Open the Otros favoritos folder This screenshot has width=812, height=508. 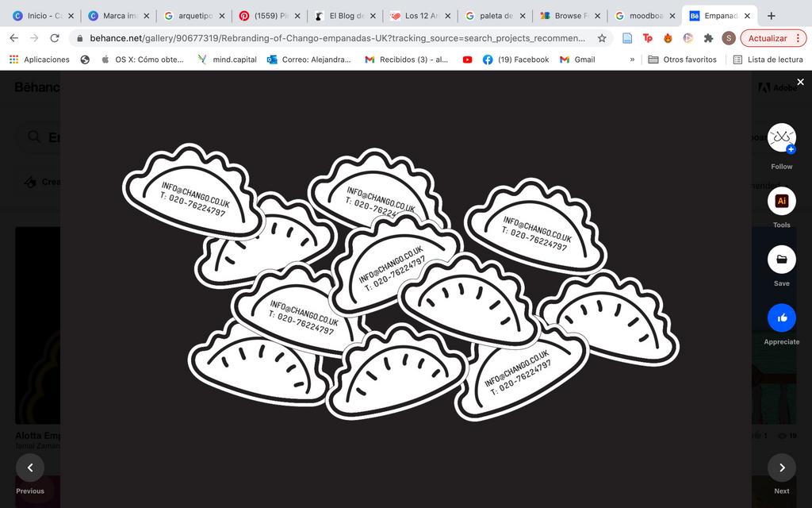(x=683, y=60)
